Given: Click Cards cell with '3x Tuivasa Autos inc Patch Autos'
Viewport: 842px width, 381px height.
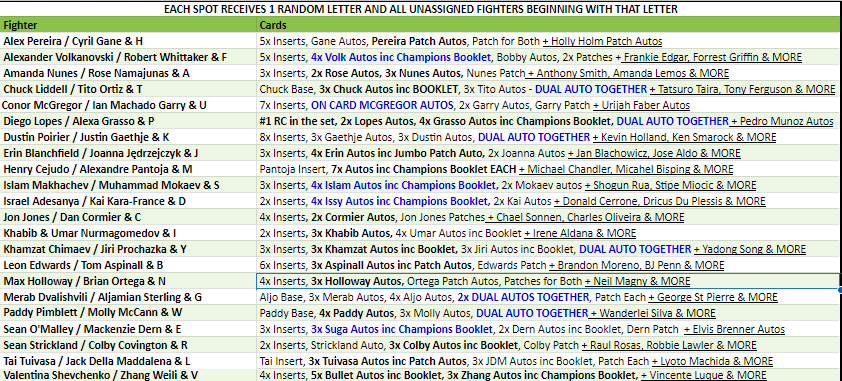Looking at the screenshot, I should [x=549, y=361].
